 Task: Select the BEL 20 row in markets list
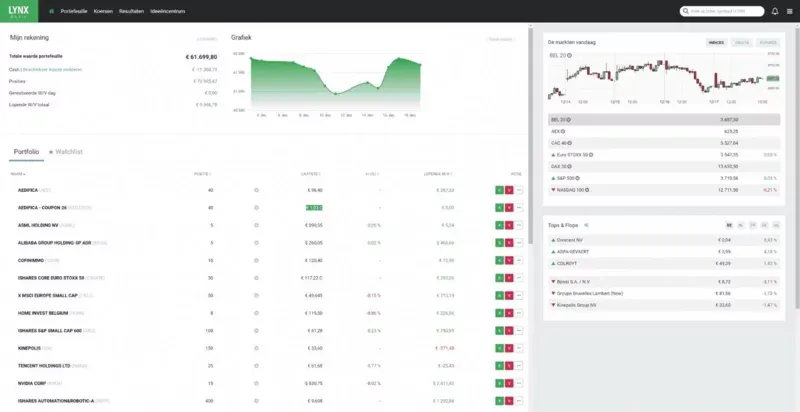coord(664,120)
